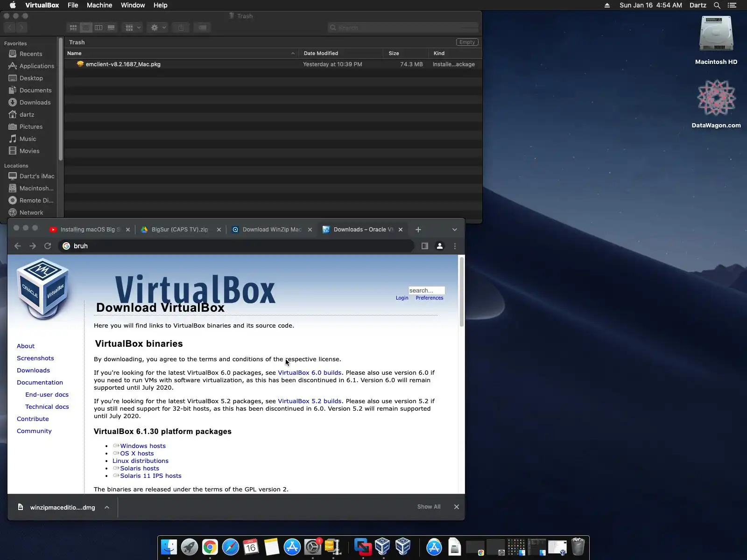Close the Download WinZip Mac tab
The width and height of the screenshot is (747, 560).
(x=310, y=230)
